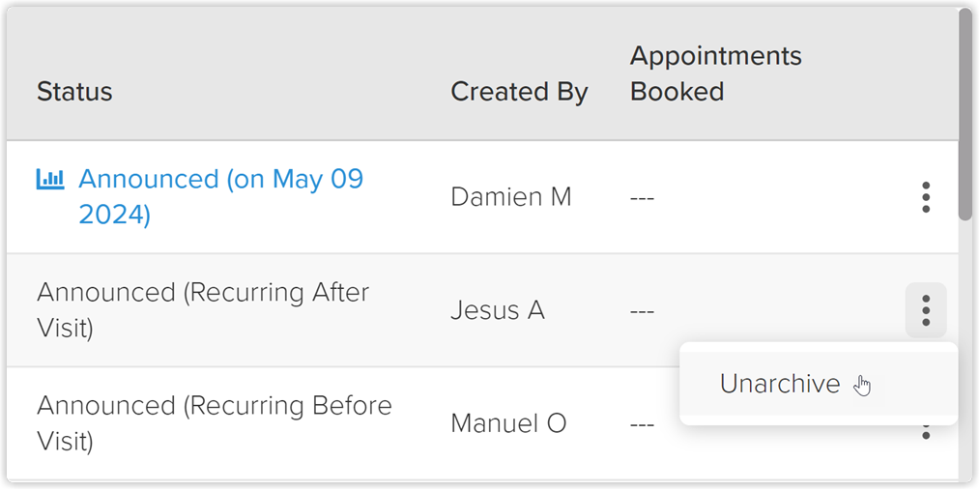Open the Announced (on May 09 2024) link
The height and width of the screenshot is (491, 980).
coord(220,197)
